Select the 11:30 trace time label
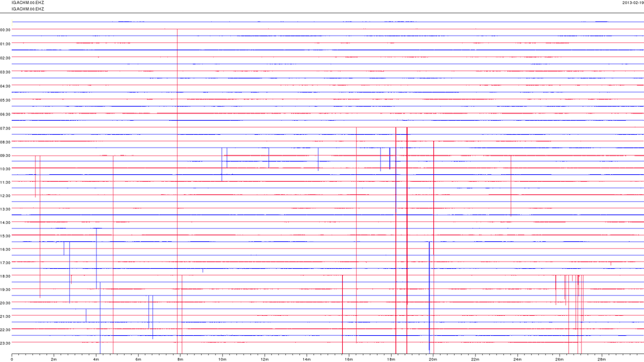 pyautogui.click(x=5, y=182)
